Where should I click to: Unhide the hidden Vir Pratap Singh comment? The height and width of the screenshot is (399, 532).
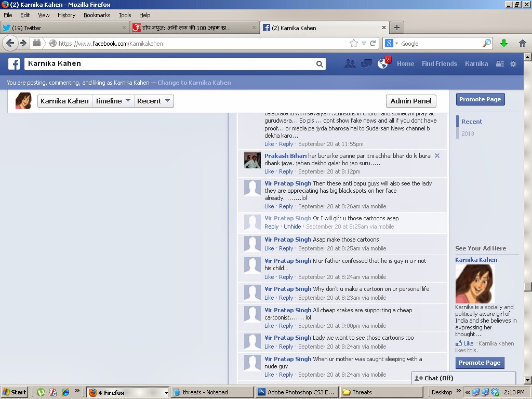tap(292, 227)
